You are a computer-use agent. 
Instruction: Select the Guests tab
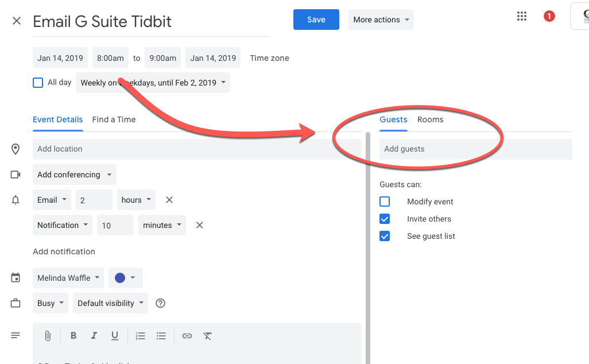pyautogui.click(x=393, y=119)
